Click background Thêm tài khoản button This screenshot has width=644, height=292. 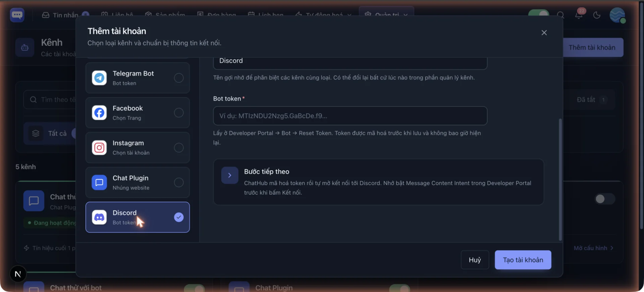pos(593,47)
